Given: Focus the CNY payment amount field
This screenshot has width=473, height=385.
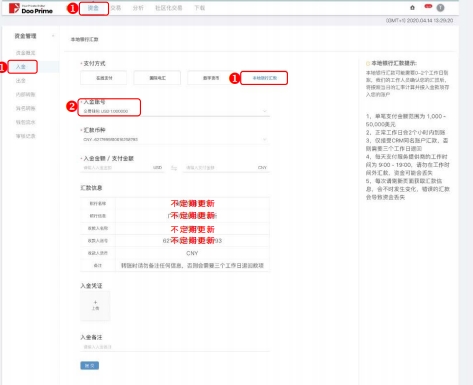Looking at the screenshot, I should 226,168.
